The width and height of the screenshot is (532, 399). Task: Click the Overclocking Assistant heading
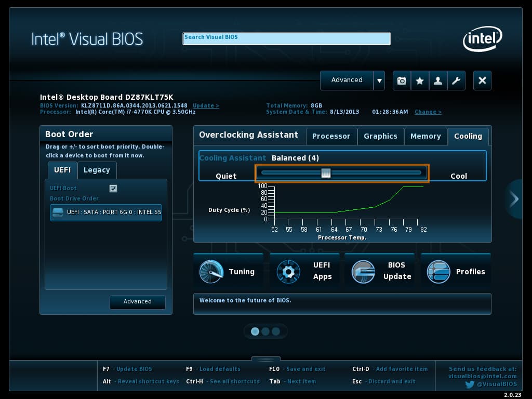tap(248, 135)
